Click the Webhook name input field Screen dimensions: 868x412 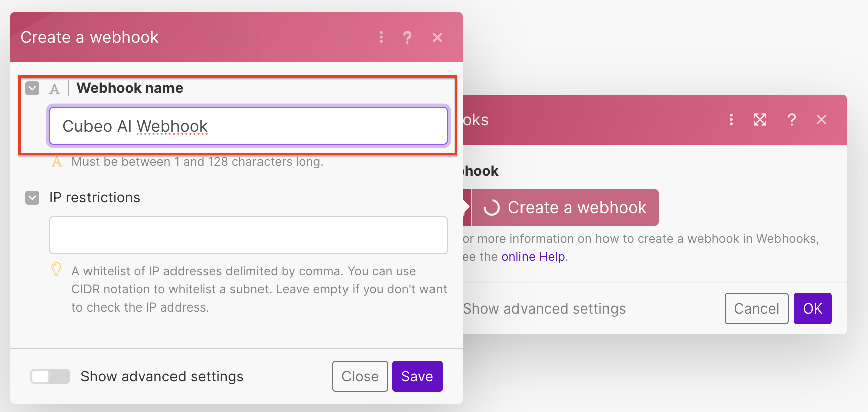tap(248, 126)
